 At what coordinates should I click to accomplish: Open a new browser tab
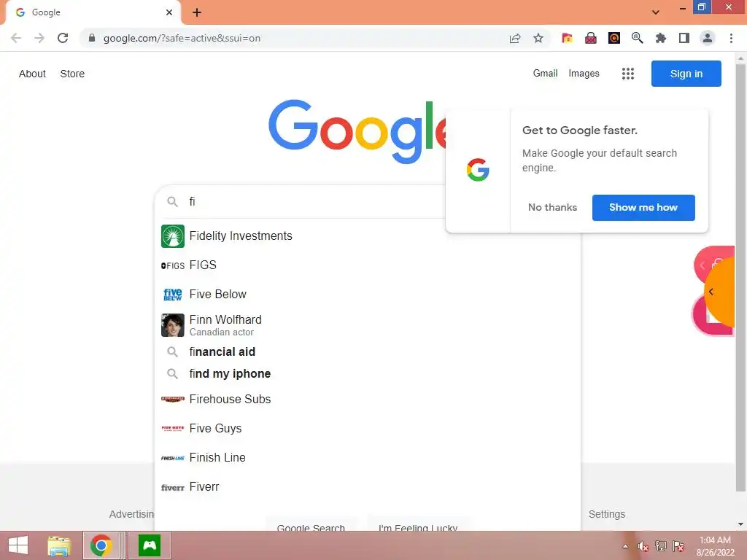[197, 12]
